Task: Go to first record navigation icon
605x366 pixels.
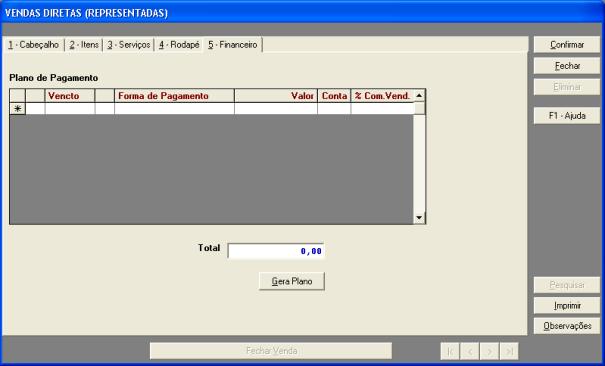Action: point(450,351)
